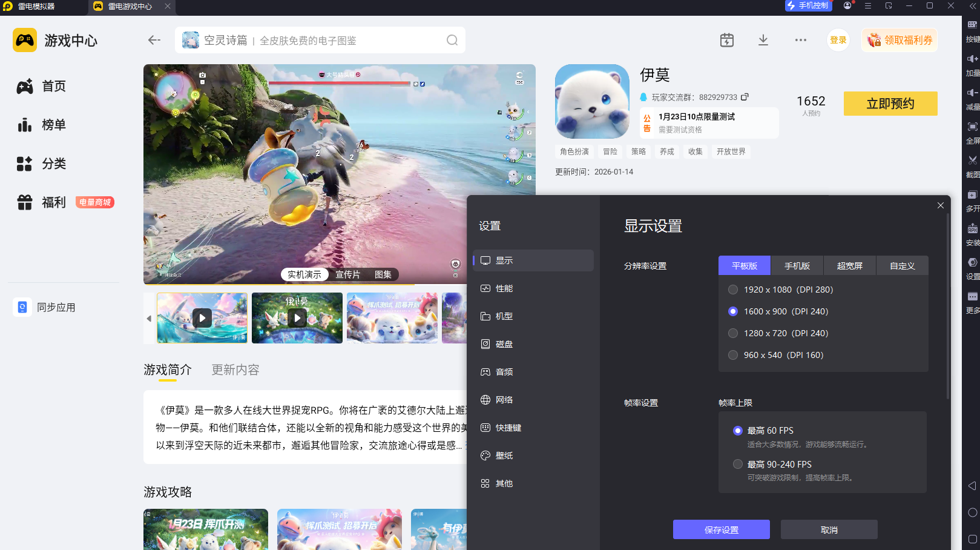Click the 空灵诗篇 search input field
Screen dimensions: 980x550
pos(320,40)
